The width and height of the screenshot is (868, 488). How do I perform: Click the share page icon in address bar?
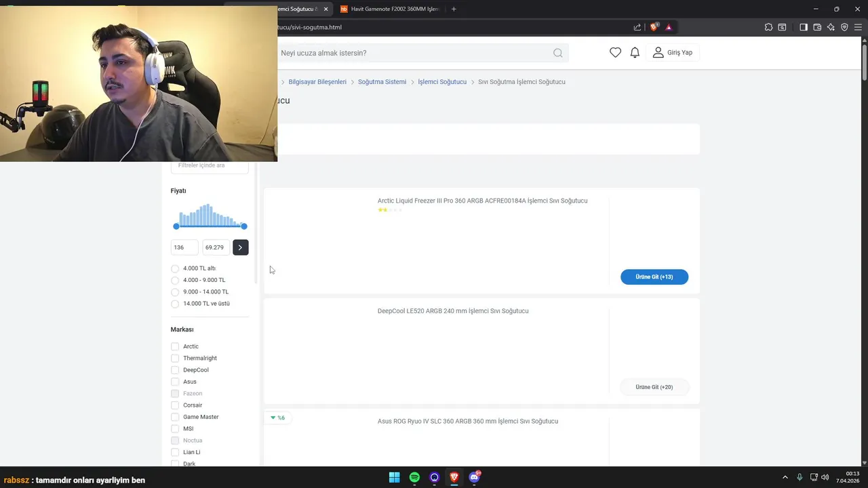tap(637, 27)
